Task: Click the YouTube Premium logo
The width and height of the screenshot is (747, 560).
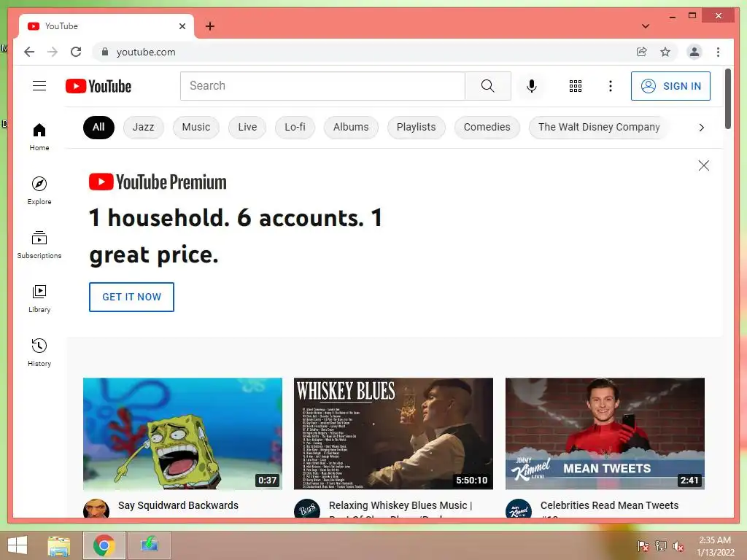Action: point(158,182)
